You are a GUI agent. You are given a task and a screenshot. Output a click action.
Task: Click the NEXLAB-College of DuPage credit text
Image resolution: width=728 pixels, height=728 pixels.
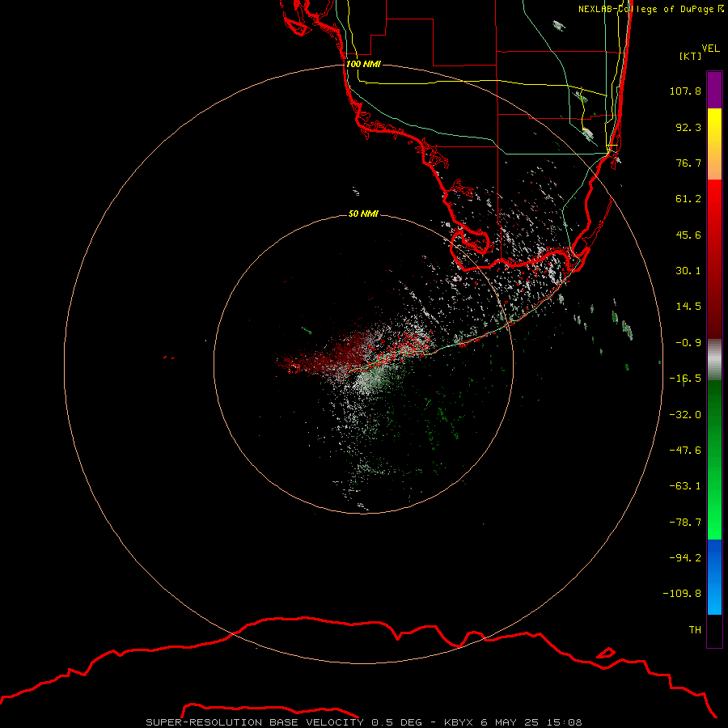pos(650,9)
